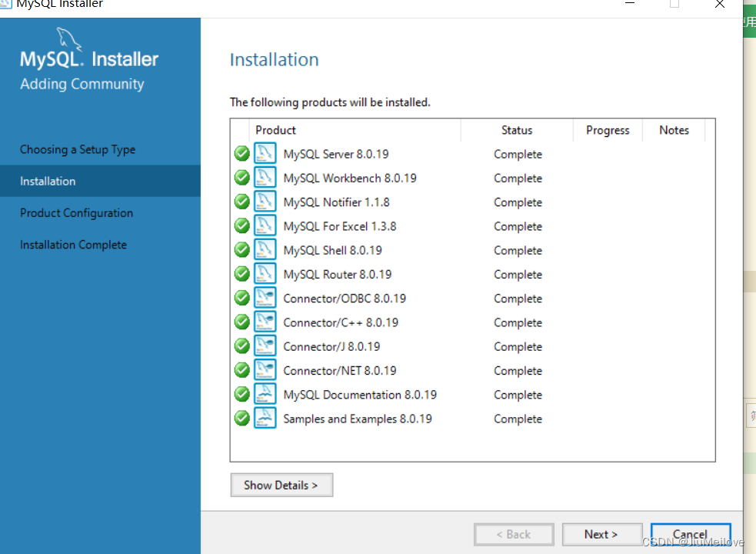This screenshot has width=756, height=554.
Task: Click green checkmark beside Samples and Examples 8.0.19
Action: tap(242, 419)
